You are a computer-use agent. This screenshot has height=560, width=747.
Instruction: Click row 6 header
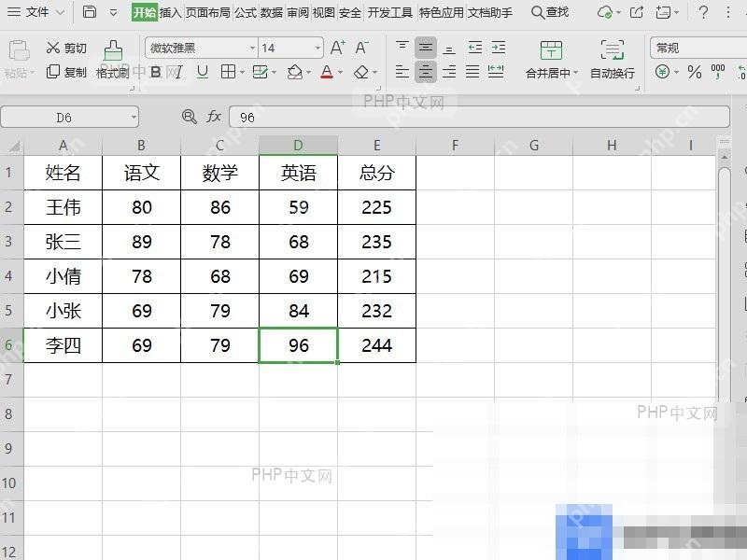(x=11, y=344)
